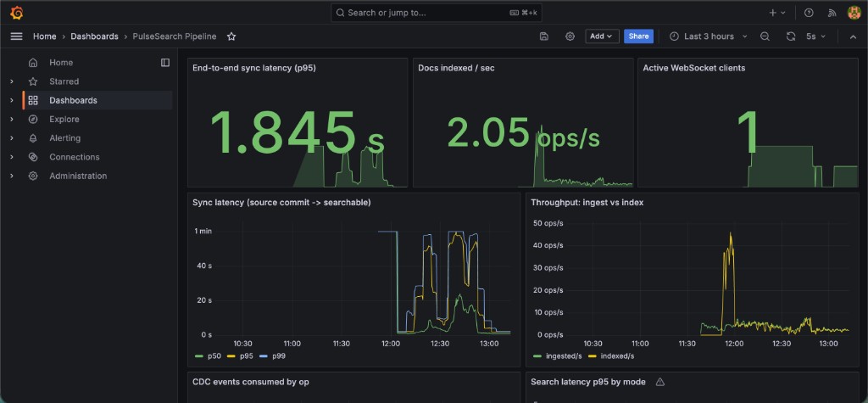Click the Dashboards grid icon in sidebar
This screenshot has height=403, width=868.
33,100
